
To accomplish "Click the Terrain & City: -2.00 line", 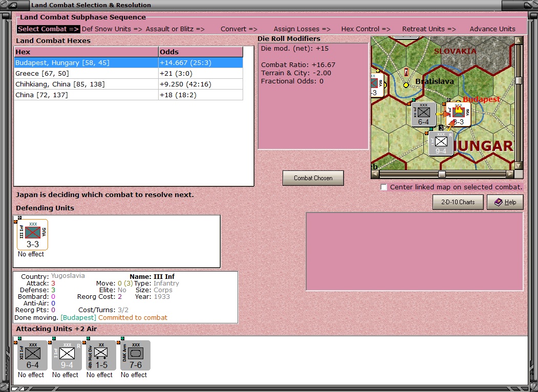I will pyautogui.click(x=296, y=73).
